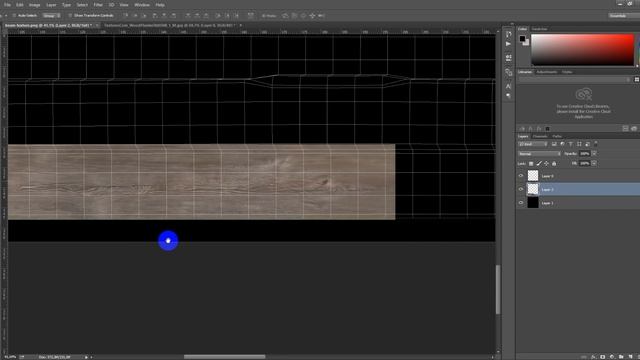Toggle Show Transform Controls checkbox
Screen dimensions: 640x360
coord(70,16)
